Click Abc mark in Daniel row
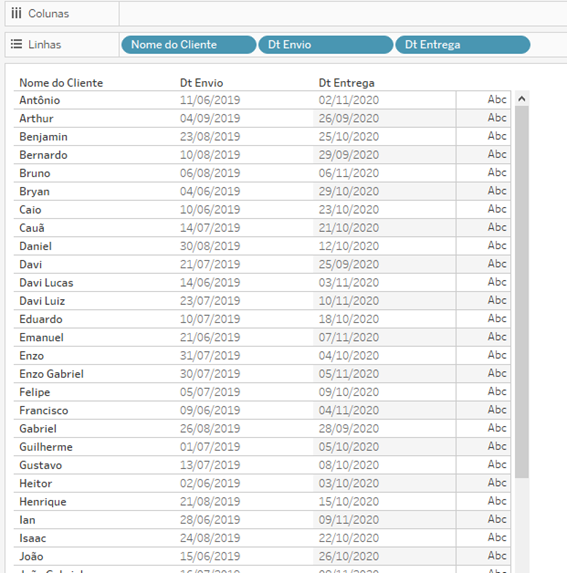567x573 pixels. click(x=497, y=245)
